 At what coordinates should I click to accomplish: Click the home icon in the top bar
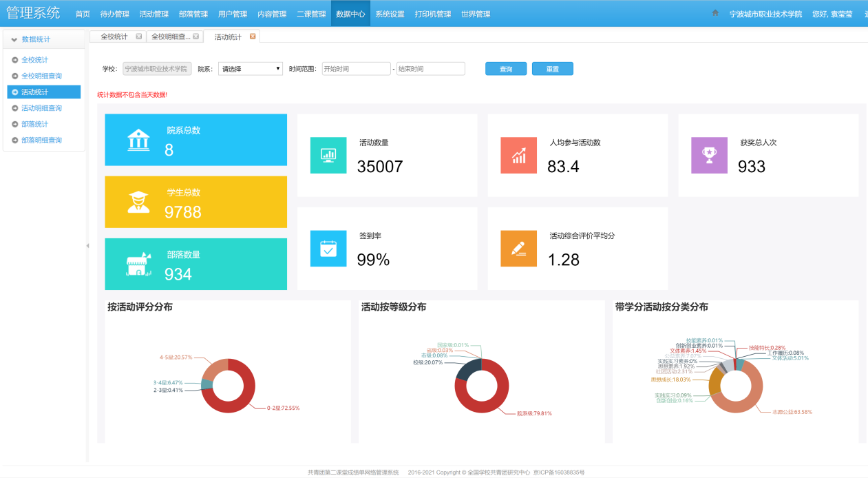(x=715, y=13)
